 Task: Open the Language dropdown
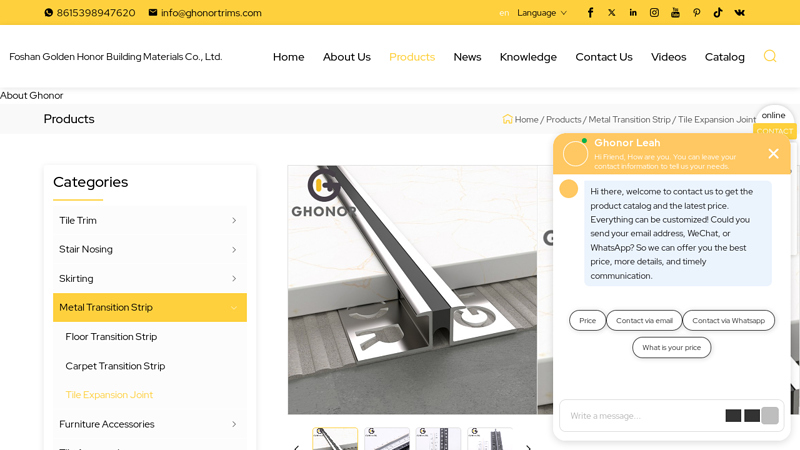coord(541,13)
